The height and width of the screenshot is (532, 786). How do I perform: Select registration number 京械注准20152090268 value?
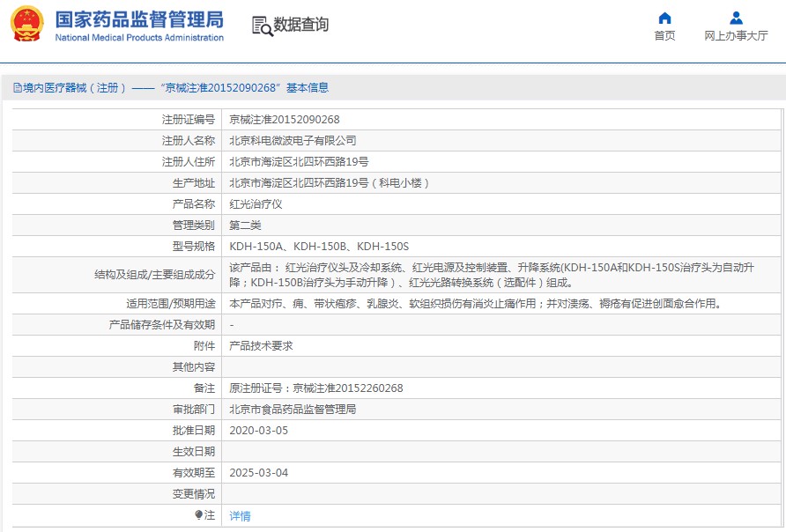[x=285, y=120]
